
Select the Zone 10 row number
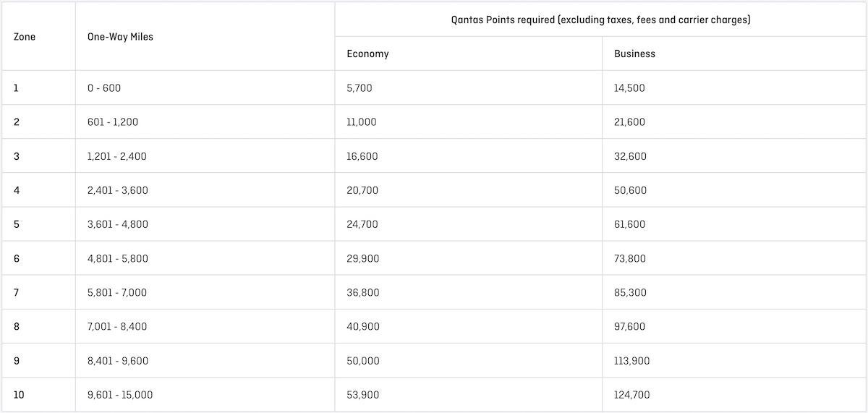[x=19, y=395]
